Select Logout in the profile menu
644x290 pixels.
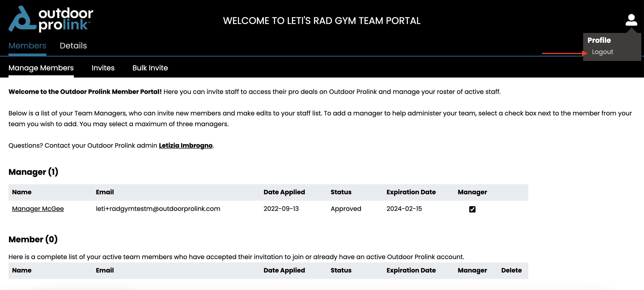pyautogui.click(x=602, y=52)
